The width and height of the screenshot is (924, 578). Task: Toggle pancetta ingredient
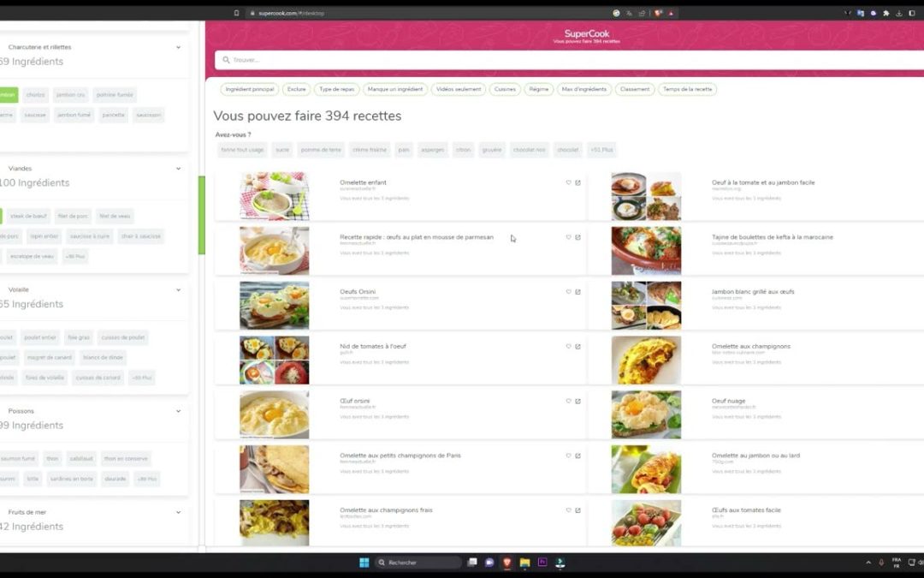[x=113, y=115]
